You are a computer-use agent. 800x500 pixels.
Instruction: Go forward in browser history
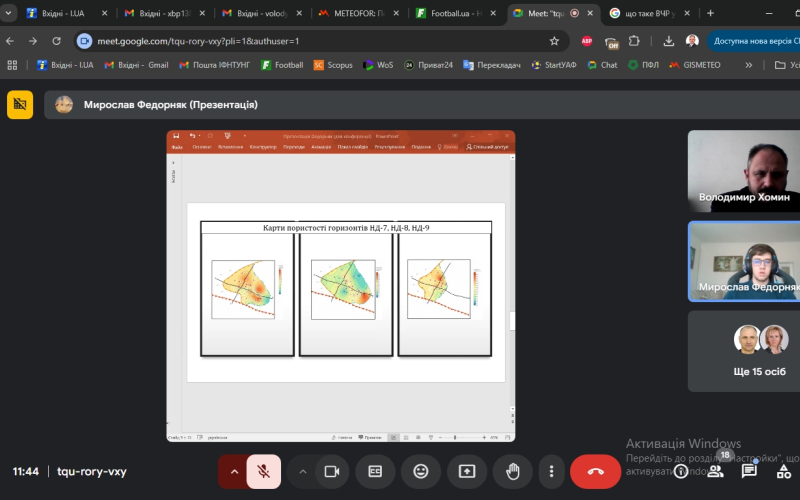[x=33, y=41]
